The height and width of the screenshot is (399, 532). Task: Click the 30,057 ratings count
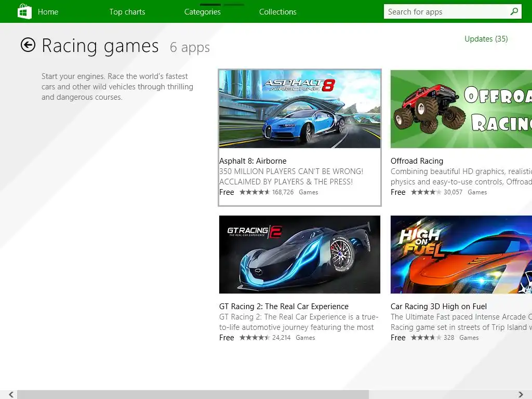coord(453,192)
